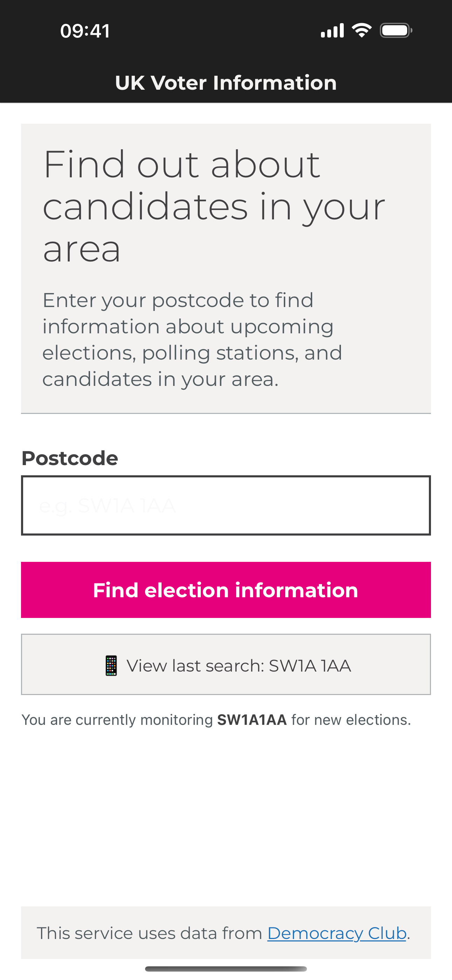This screenshot has width=452, height=980.
Task: Click the placeholder text e.g. SW1A 1AA
Action: pyautogui.click(x=107, y=506)
